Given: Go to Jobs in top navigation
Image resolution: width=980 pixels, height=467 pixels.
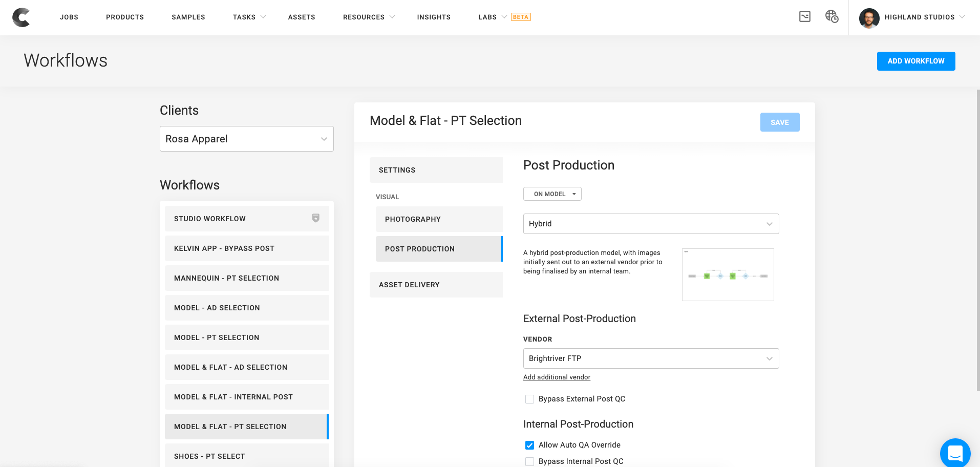Looking at the screenshot, I should (x=69, y=17).
